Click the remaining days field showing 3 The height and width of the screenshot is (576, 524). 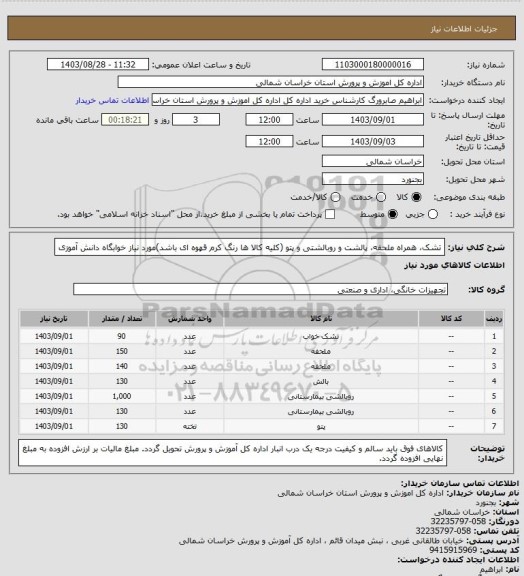(x=196, y=120)
